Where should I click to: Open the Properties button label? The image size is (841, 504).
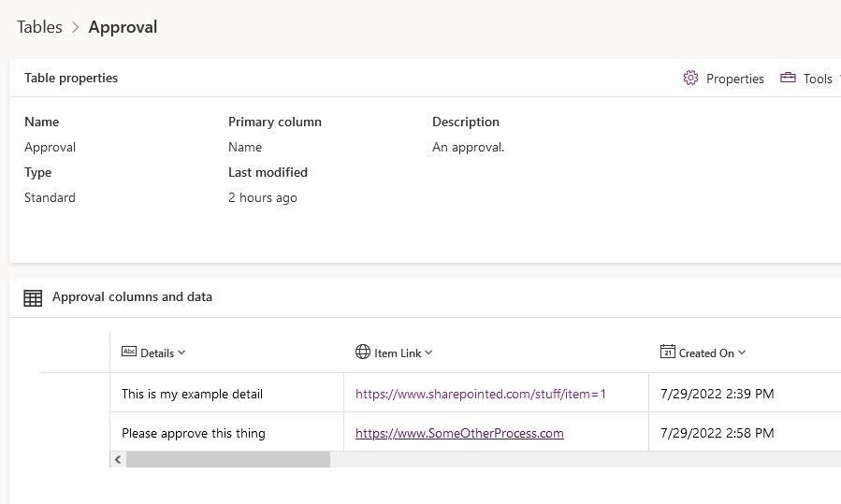734,79
